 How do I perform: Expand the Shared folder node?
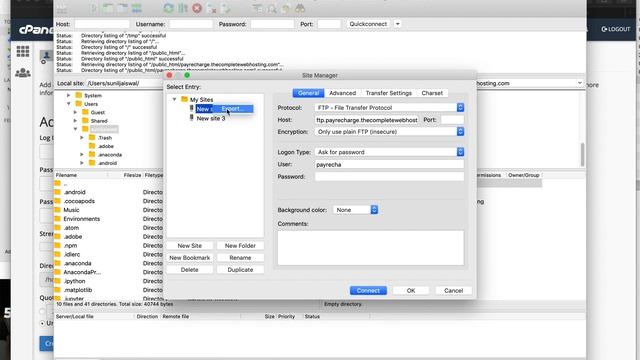pyautogui.click(x=75, y=121)
